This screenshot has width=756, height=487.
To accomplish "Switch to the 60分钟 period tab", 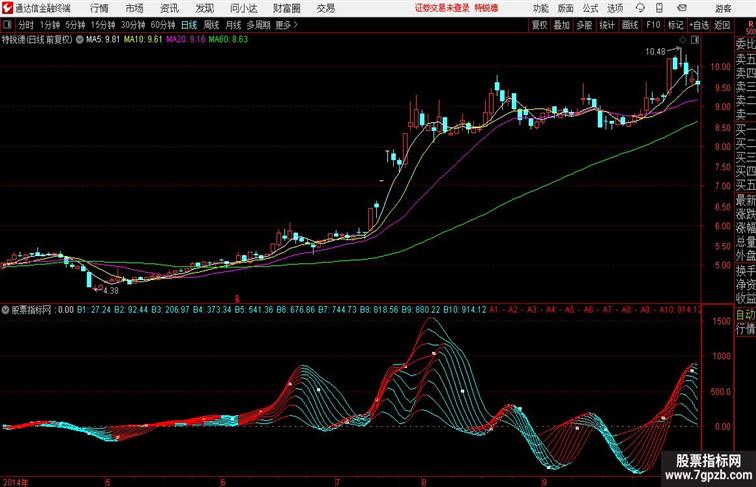I will (163, 25).
